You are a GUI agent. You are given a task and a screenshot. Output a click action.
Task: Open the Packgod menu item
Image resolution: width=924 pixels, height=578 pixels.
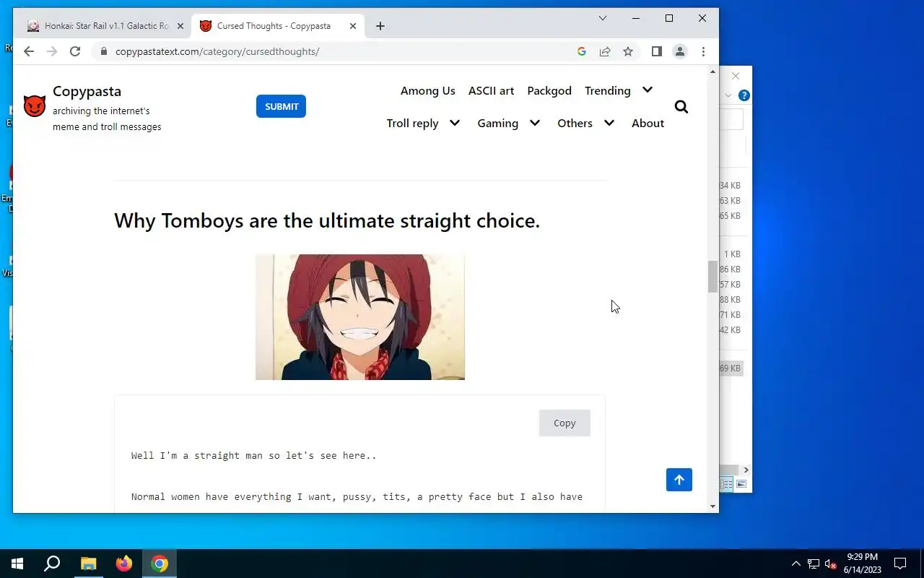(549, 90)
